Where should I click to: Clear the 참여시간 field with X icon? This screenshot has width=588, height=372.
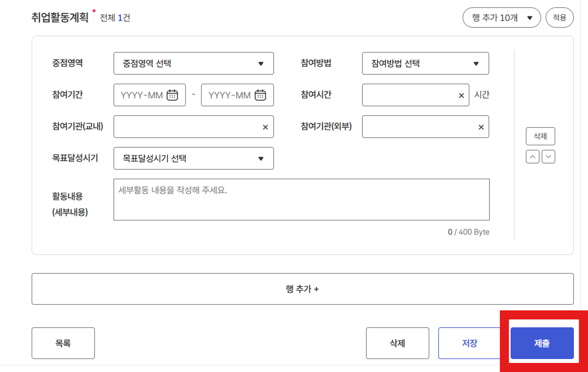pos(461,96)
